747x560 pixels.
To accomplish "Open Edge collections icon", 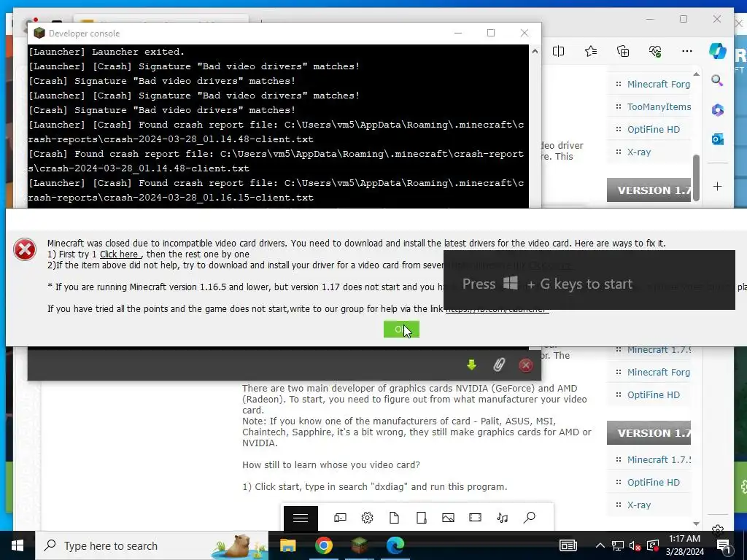I will coord(623,51).
